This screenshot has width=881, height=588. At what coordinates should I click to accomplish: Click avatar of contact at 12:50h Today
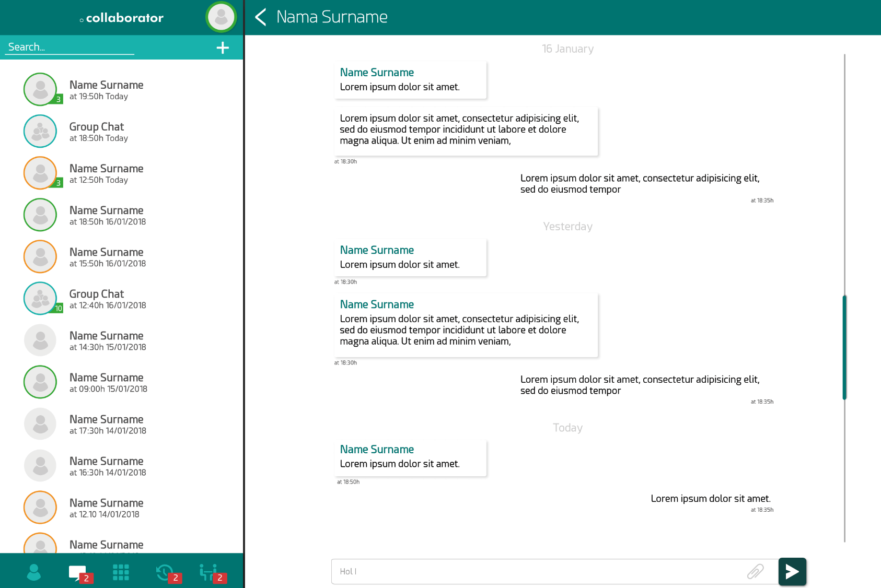40,173
